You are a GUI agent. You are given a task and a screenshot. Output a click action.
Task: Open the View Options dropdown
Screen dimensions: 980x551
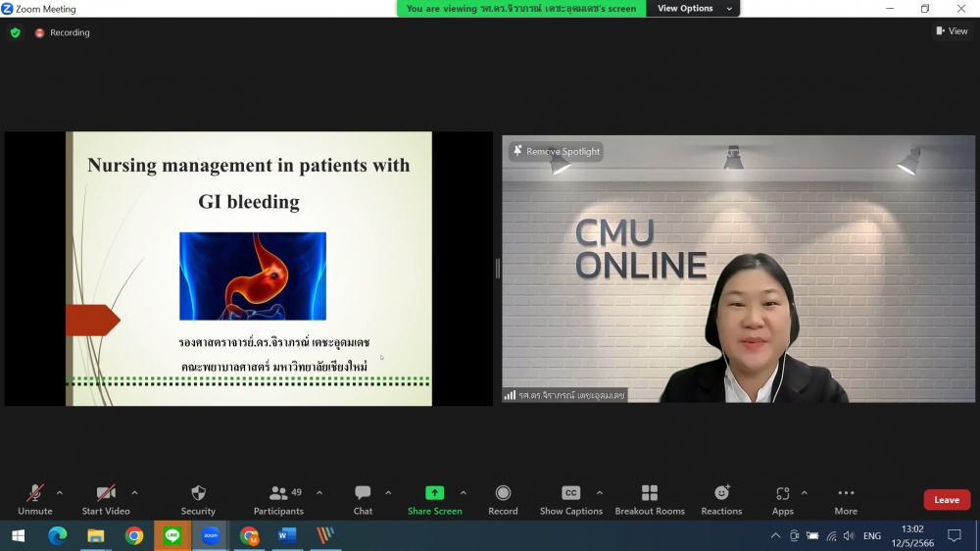click(695, 9)
